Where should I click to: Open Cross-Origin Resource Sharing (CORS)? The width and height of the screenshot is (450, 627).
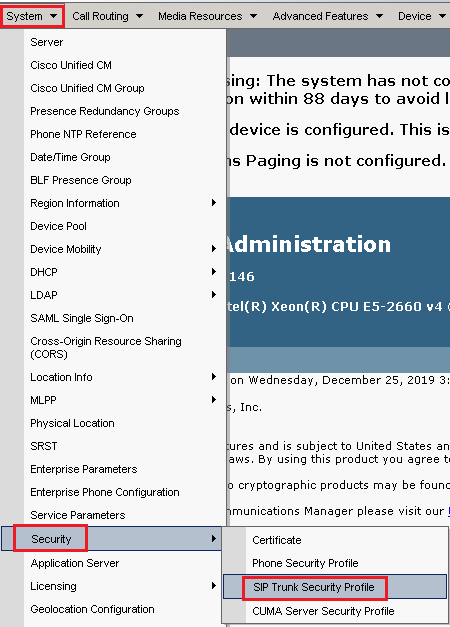coord(106,347)
